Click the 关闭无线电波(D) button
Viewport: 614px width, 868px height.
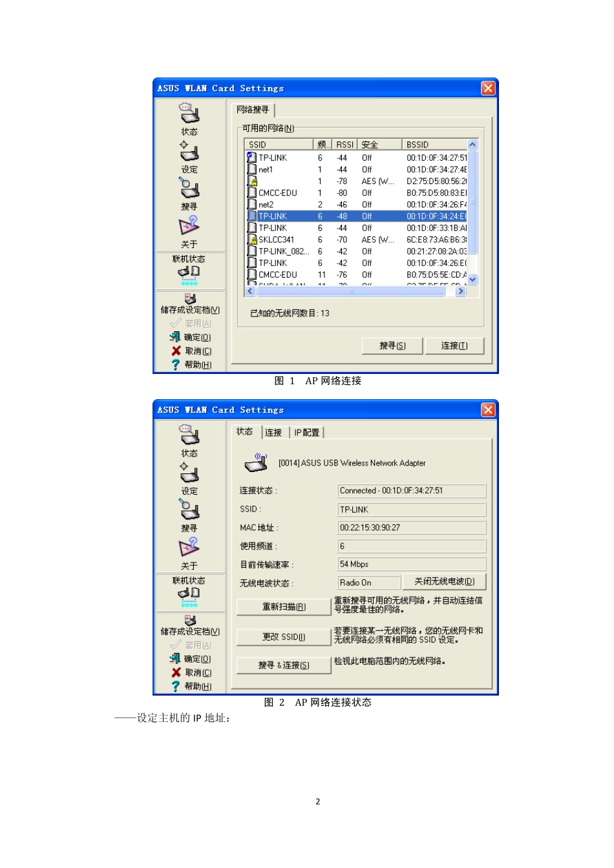tap(444, 582)
